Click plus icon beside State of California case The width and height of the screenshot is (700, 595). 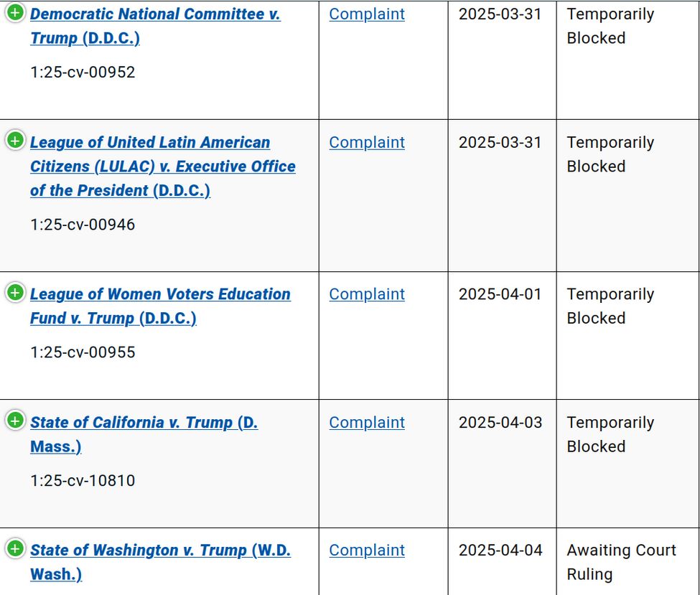click(x=14, y=421)
